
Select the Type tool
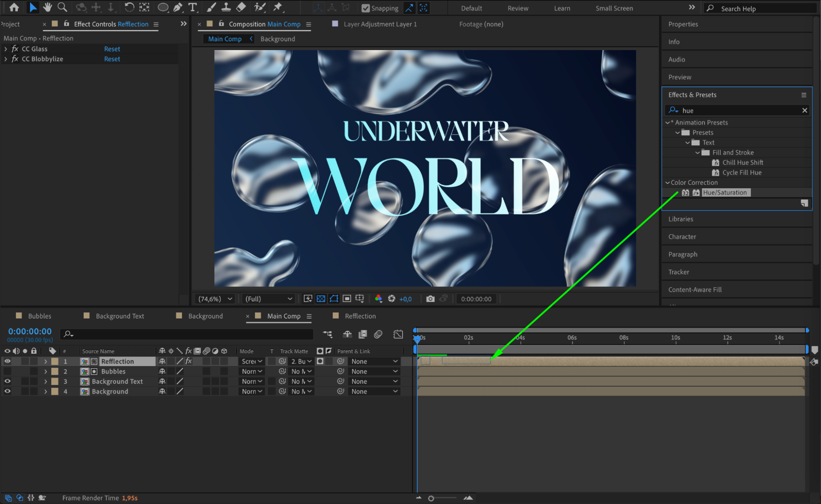[192, 7]
